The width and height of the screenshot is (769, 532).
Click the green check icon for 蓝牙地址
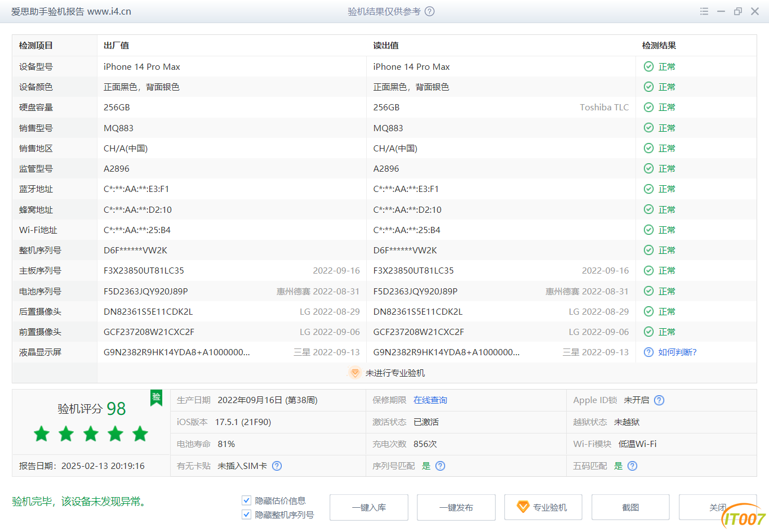tap(648, 189)
